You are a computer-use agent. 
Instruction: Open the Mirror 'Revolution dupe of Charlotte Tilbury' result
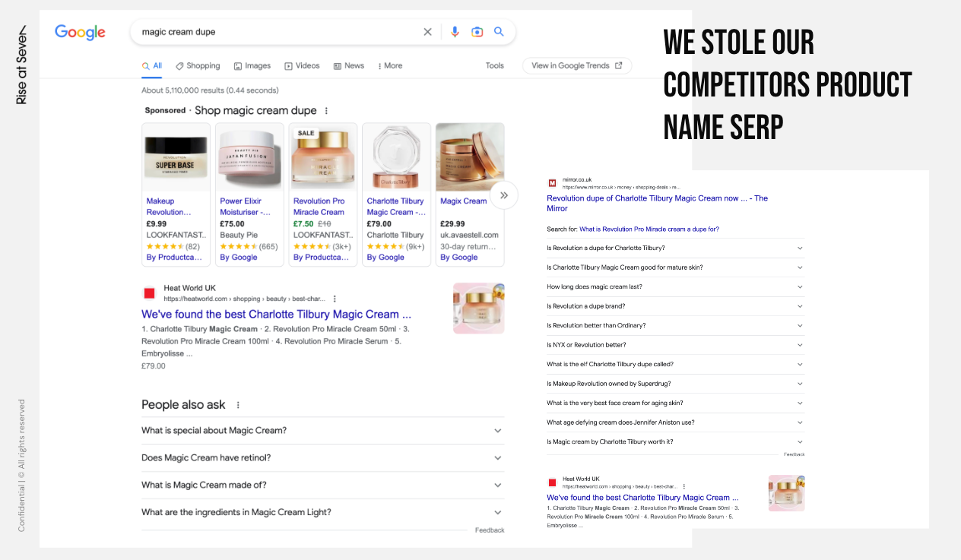(x=657, y=203)
